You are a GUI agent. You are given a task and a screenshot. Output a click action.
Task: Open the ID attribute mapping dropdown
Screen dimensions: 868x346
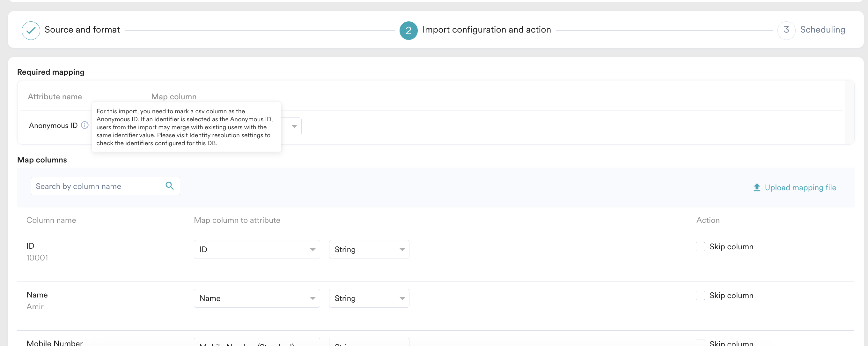tap(256, 250)
